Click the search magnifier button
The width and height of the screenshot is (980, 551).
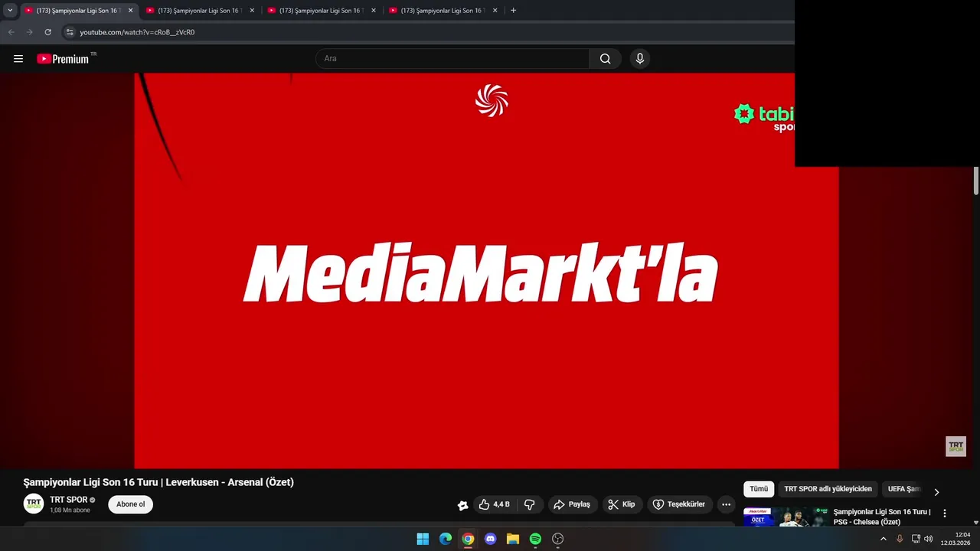pyautogui.click(x=605, y=59)
